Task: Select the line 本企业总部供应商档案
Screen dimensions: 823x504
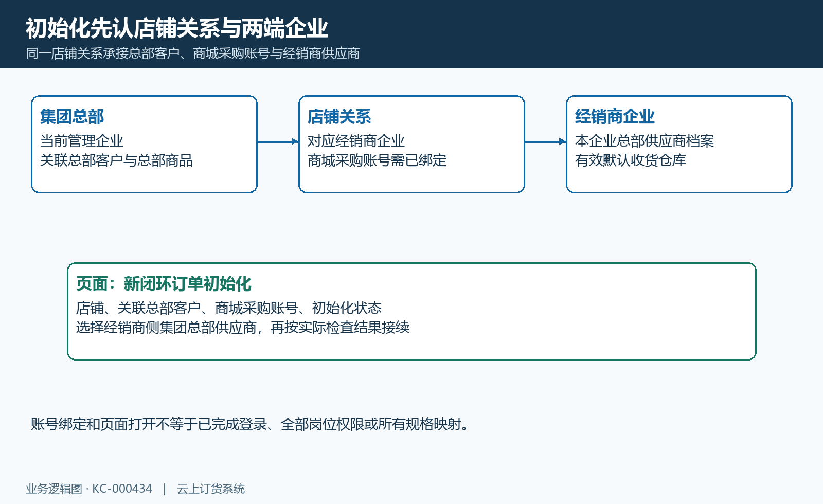Action: coord(645,141)
